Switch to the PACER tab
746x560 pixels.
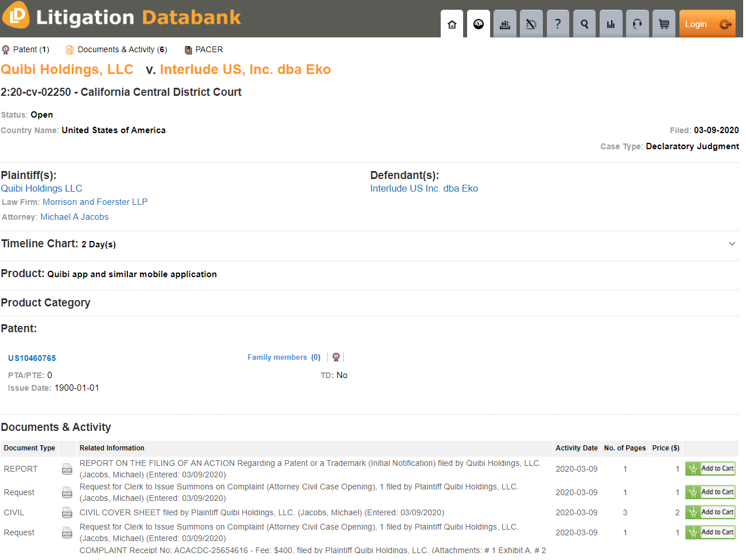click(204, 50)
